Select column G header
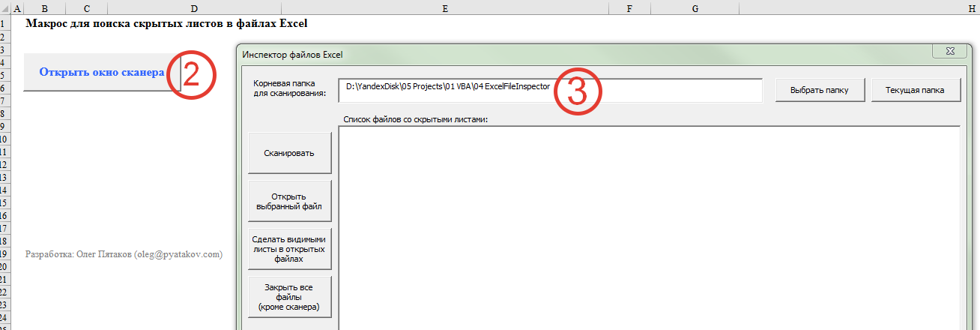 (x=695, y=8)
